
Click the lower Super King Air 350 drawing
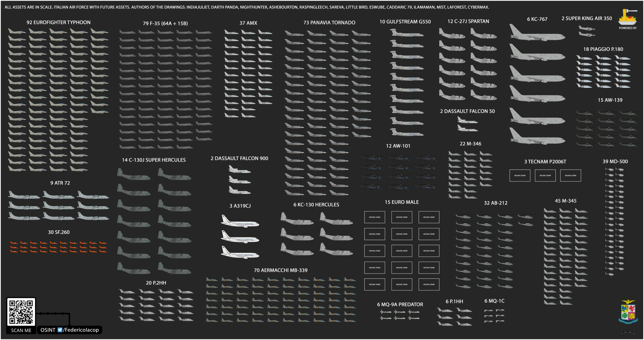(x=586, y=34)
